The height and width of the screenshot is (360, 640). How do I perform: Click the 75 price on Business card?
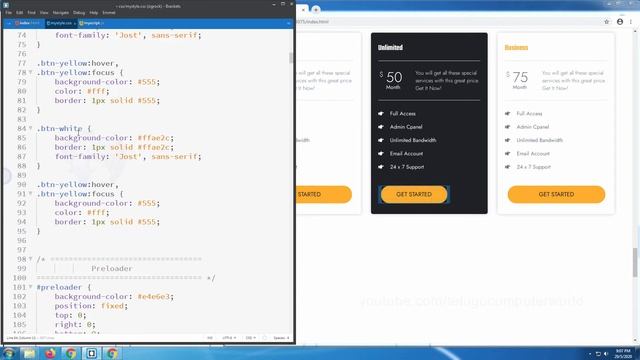click(x=520, y=77)
